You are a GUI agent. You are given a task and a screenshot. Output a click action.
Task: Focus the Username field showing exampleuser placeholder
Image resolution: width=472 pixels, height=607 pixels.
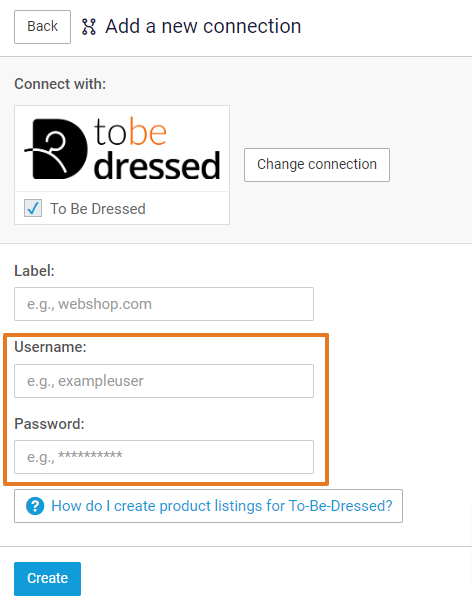[164, 381]
